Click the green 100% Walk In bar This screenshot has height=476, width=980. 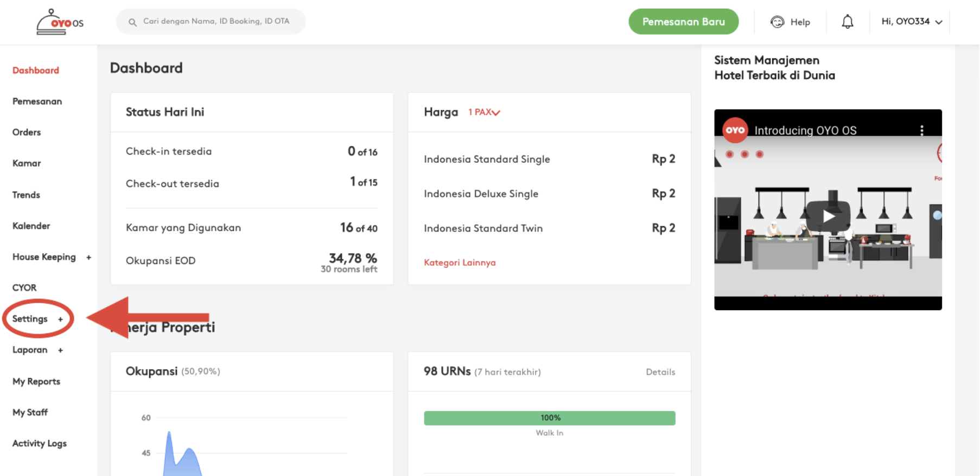coord(550,418)
